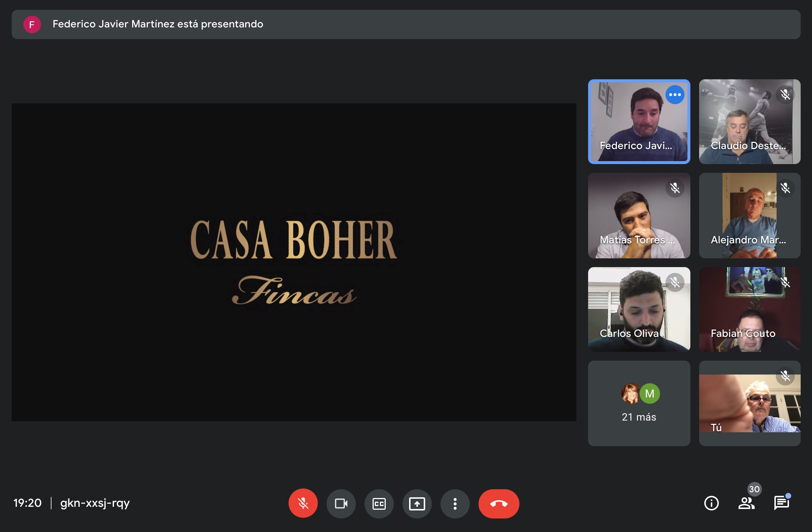Select Federico Javi video tile
Screen dimensions: 812x532
[x=639, y=122]
